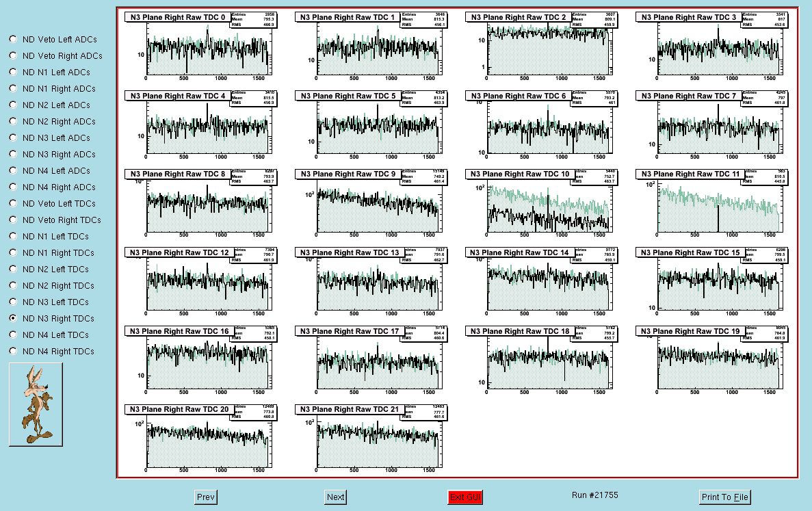
Task: Select ND N1 Right TDCs
Action: [x=13, y=252]
